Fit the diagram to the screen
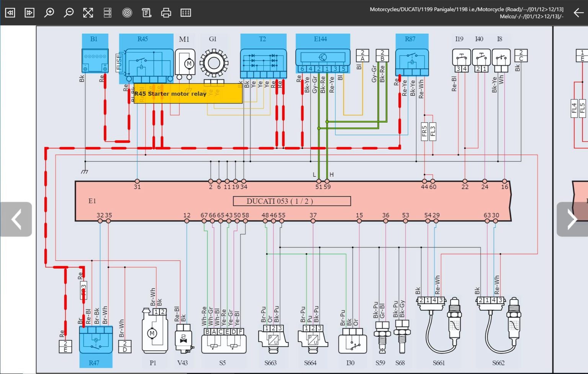 88,13
